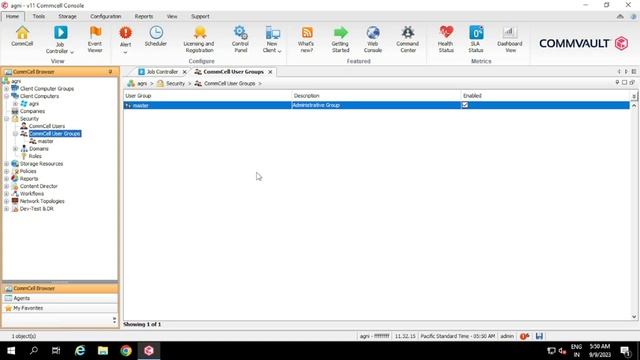
Task: Open the Agents pane button
Action: point(60,298)
